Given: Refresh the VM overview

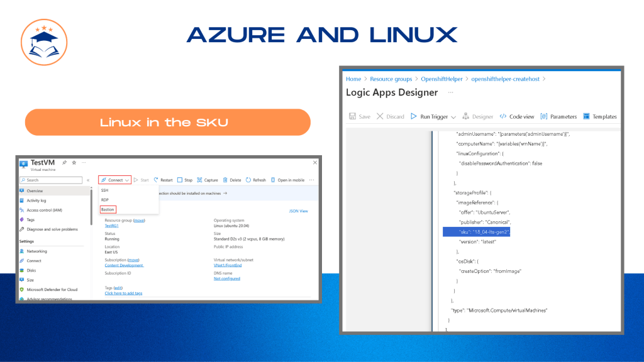Looking at the screenshot, I should point(256,180).
